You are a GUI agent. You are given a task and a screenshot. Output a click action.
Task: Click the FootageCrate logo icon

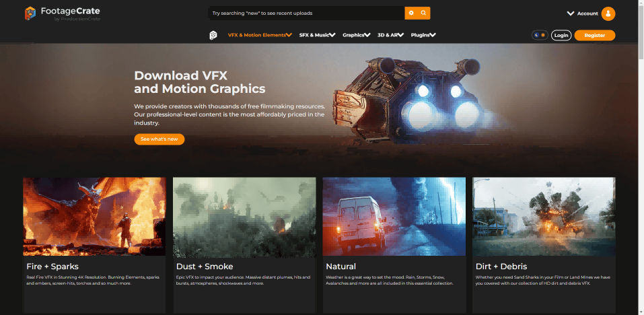coord(30,13)
